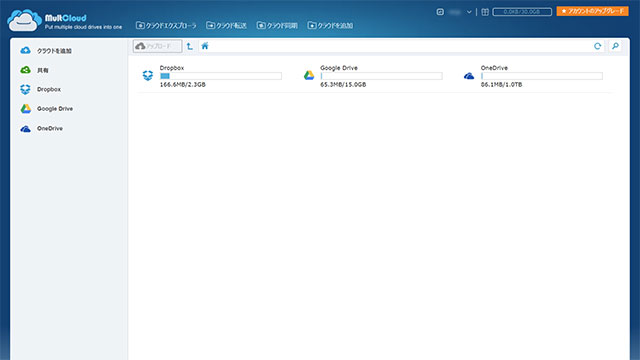Click the home icon in path bar
This screenshot has height=360, width=640.
coord(205,46)
